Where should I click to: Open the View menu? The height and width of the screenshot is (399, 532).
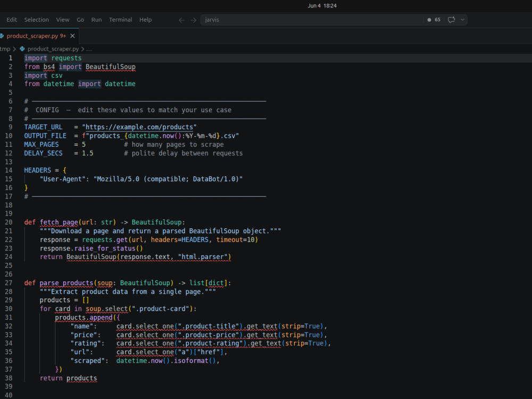63,20
